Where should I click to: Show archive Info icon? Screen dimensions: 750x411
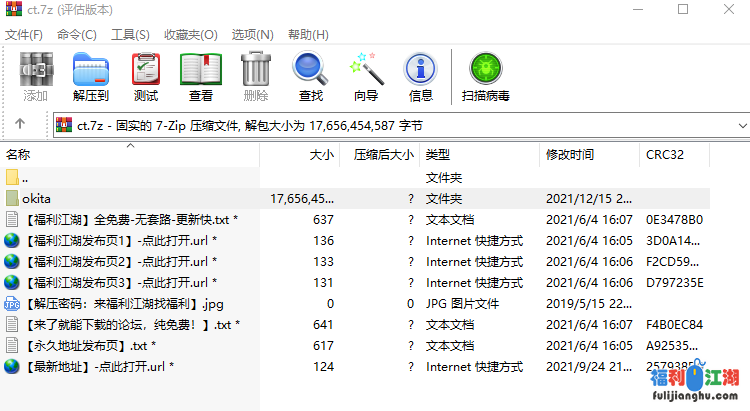(x=421, y=77)
